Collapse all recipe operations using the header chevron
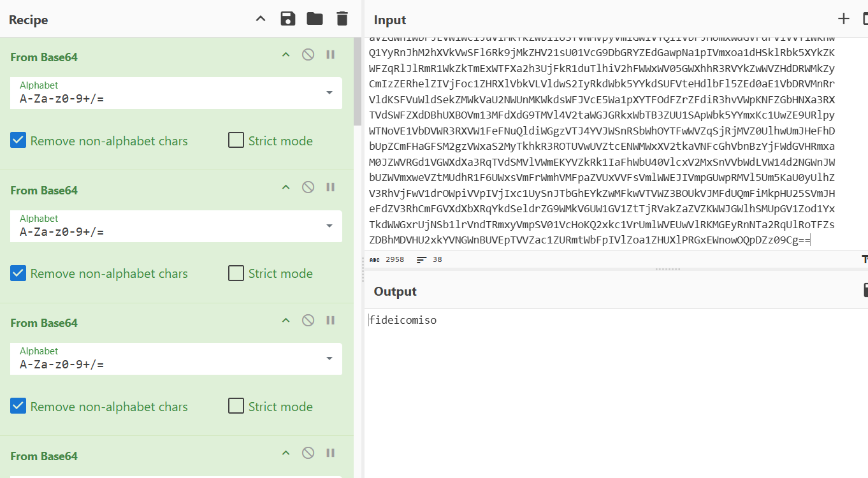 pos(260,19)
